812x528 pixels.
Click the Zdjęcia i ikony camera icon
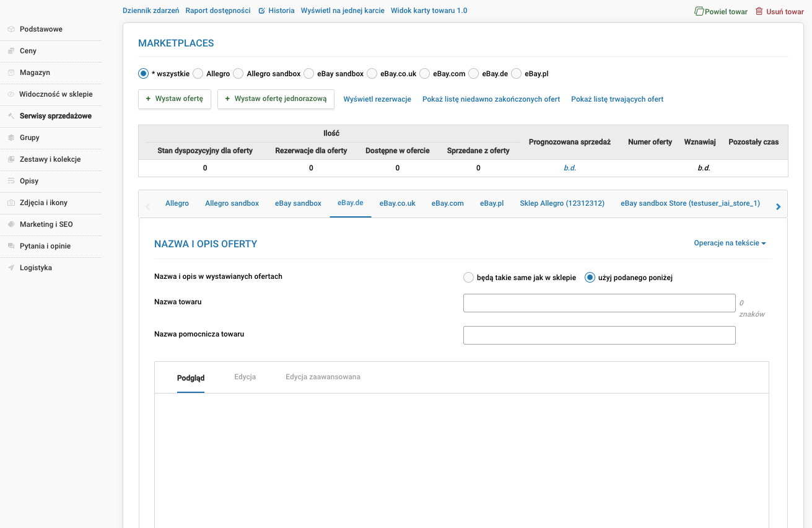click(x=11, y=203)
